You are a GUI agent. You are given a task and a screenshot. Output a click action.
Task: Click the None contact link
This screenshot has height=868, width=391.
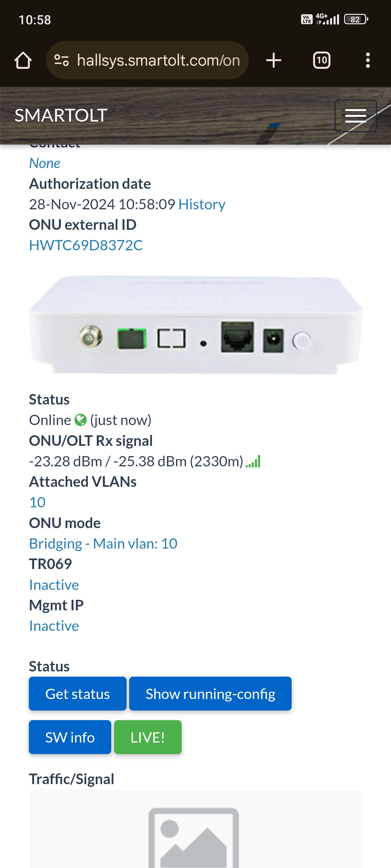tap(45, 163)
